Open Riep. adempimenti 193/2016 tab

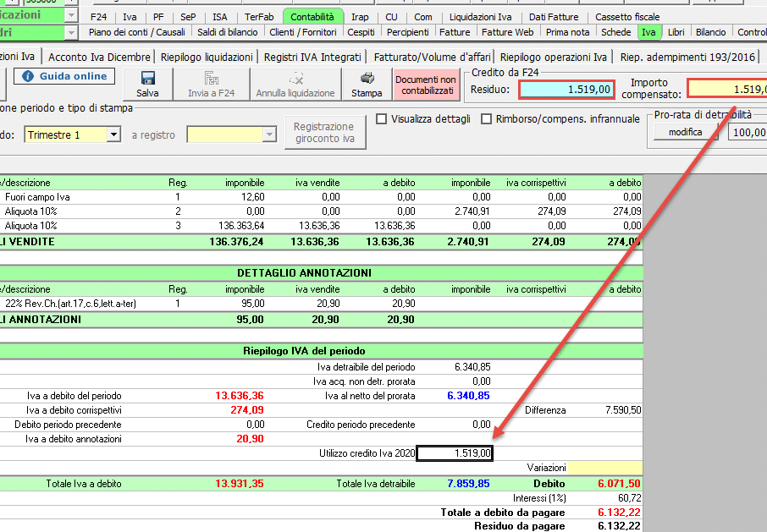click(687, 58)
